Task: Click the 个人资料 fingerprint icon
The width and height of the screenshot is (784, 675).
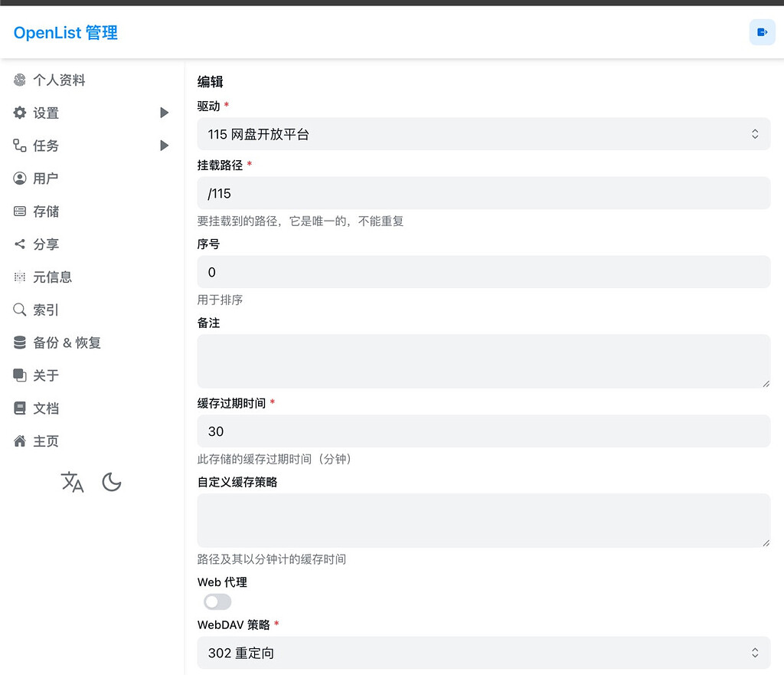Action: coord(19,80)
